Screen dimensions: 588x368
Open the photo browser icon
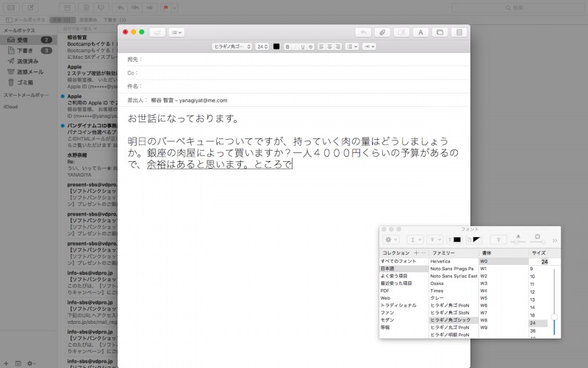[x=440, y=32]
